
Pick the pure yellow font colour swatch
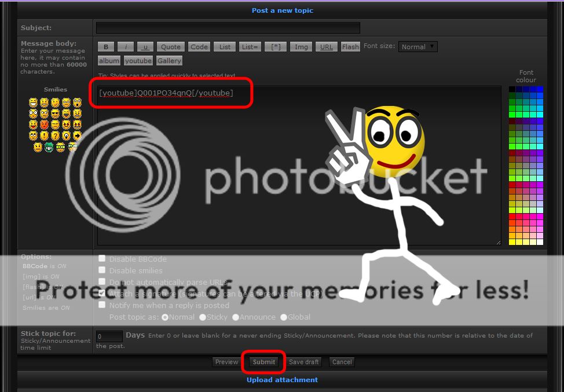click(x=512, y=241)
